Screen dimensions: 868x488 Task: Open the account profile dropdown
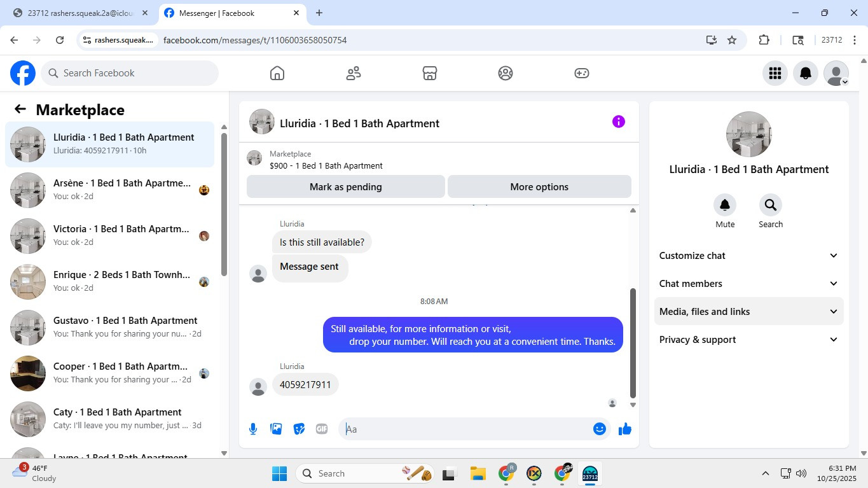pos(836,73)
